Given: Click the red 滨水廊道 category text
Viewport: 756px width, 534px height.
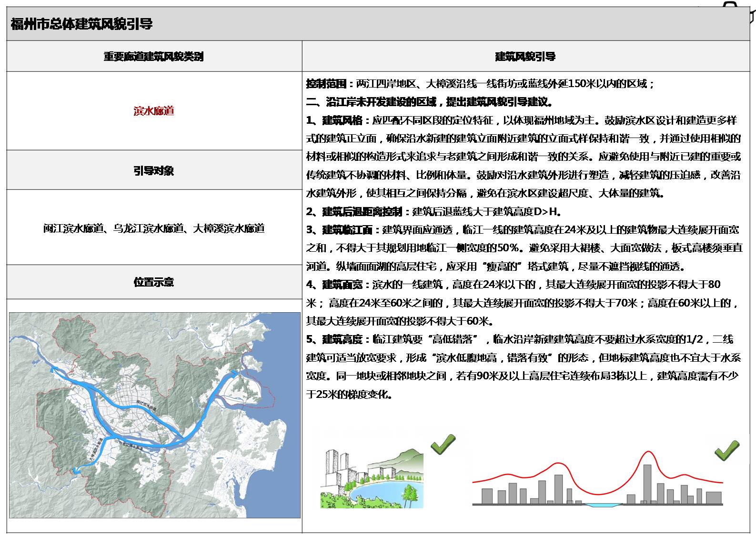Looking at the screenshot, I should 154,111.
